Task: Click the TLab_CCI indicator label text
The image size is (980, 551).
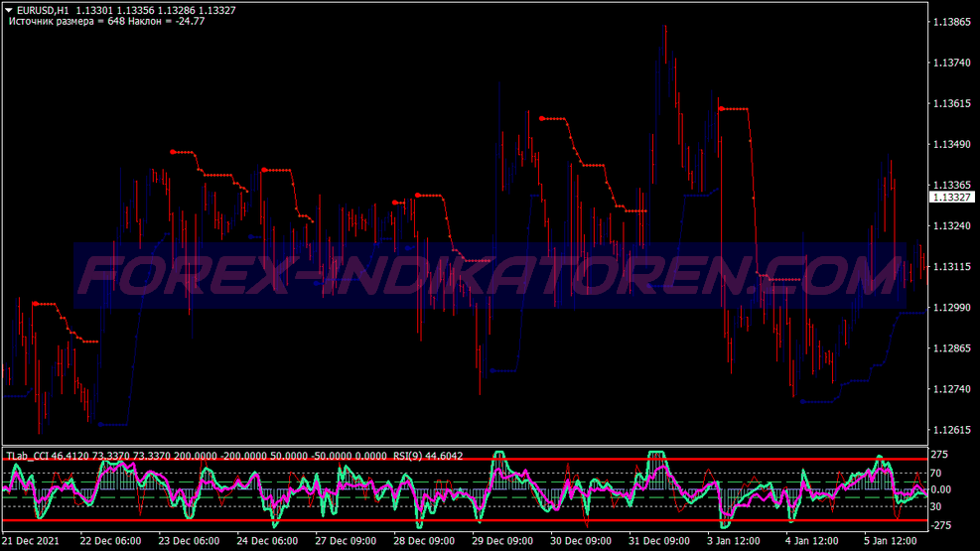Action: 28,456
